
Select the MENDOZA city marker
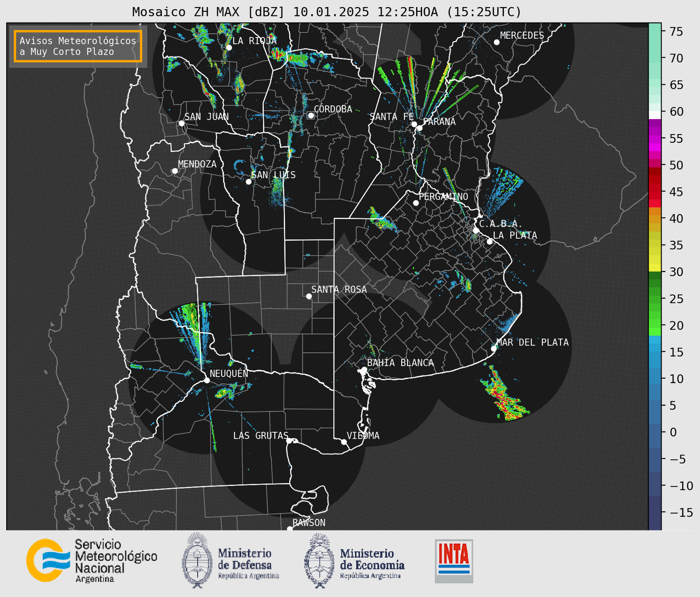(x=175, y=171)
